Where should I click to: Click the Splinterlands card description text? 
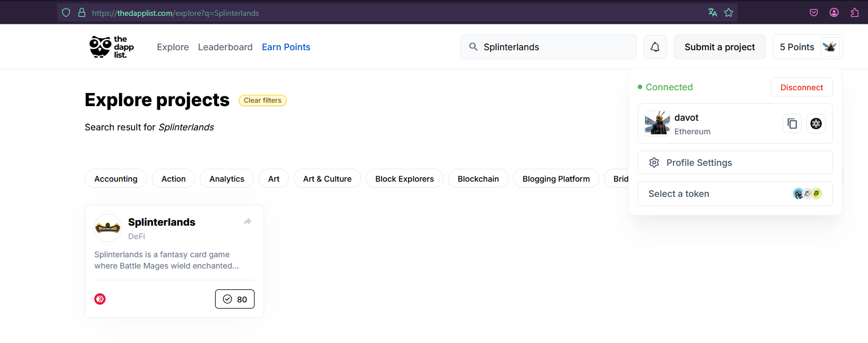pyautogui.click(x=166, y=260)
